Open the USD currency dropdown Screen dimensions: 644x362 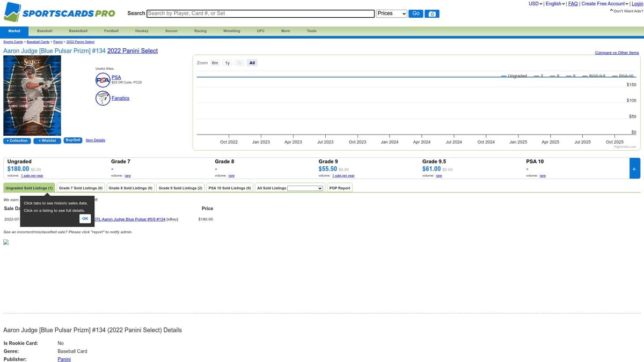pyautogui.click(x=536, y=4)
